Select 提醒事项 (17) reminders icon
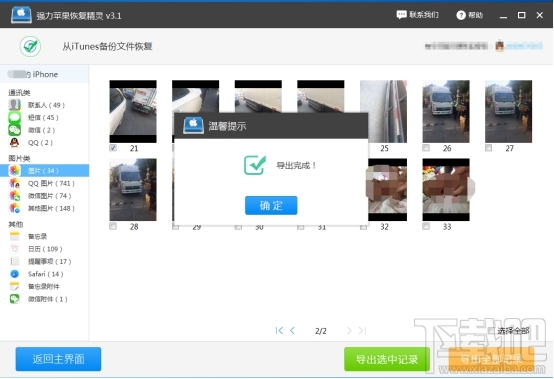Image resolution: width=554 pixels, height=379 pixels. pyautogui.click(x=14, y=261)
